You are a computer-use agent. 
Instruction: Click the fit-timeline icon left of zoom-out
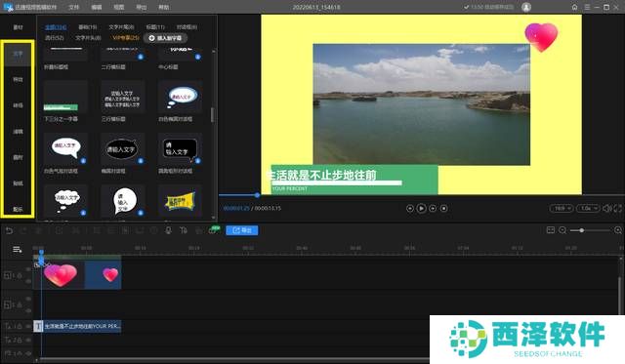551,230
